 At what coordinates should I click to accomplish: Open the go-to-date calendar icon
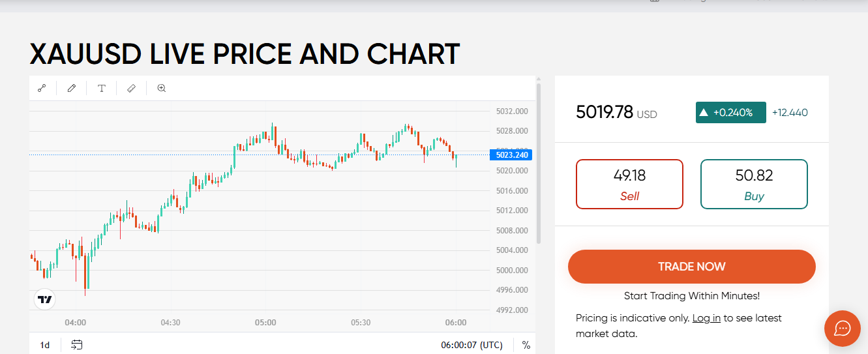[x=77, y=345]
